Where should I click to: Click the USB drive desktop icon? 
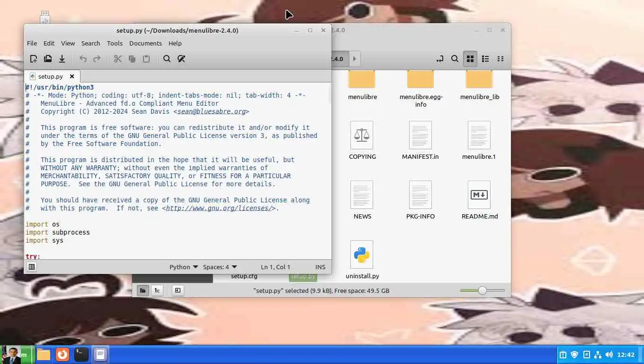(45, 17)
